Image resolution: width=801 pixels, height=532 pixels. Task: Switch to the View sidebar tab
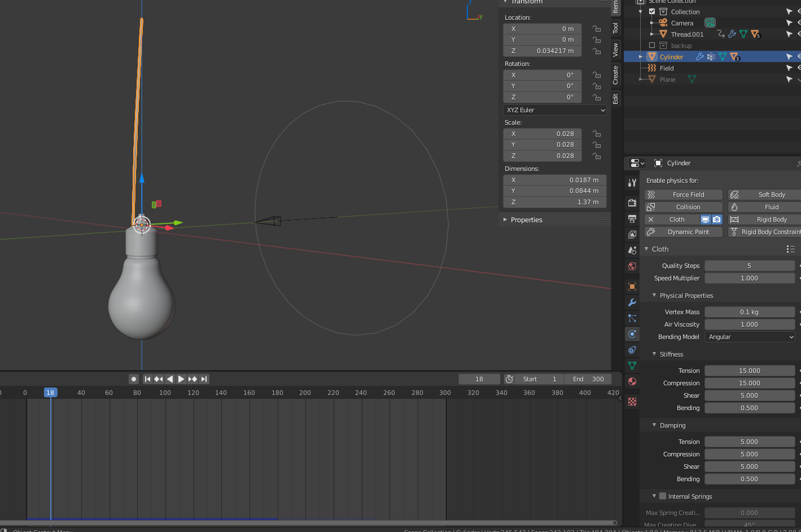click(x=615, y=50)
